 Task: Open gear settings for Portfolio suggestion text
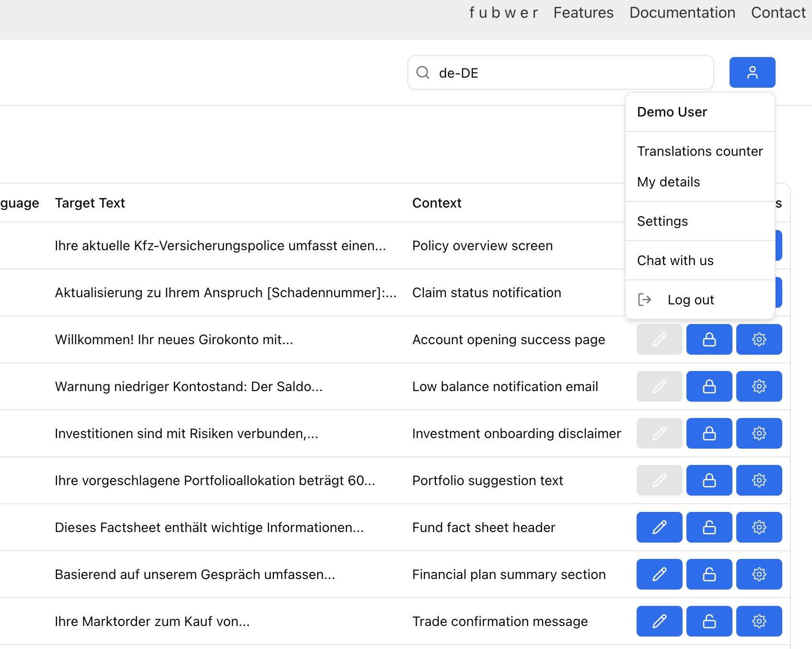coord(759,480)
